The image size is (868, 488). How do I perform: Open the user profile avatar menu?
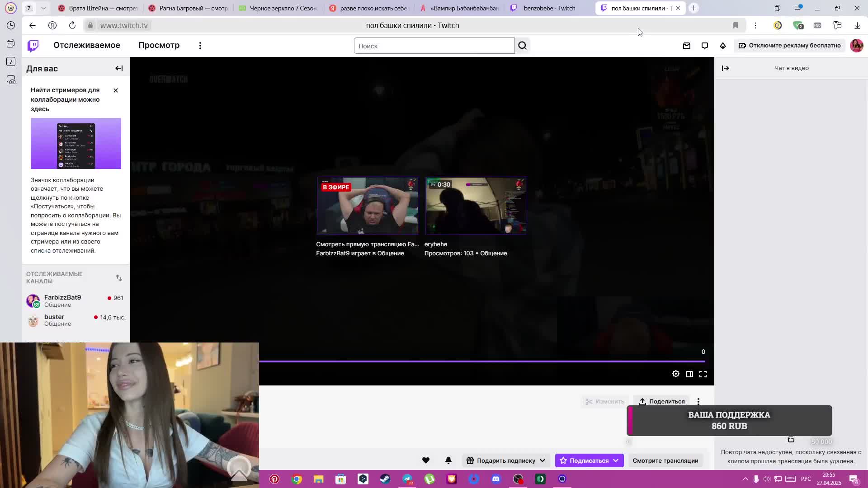[x=856, y=46]
